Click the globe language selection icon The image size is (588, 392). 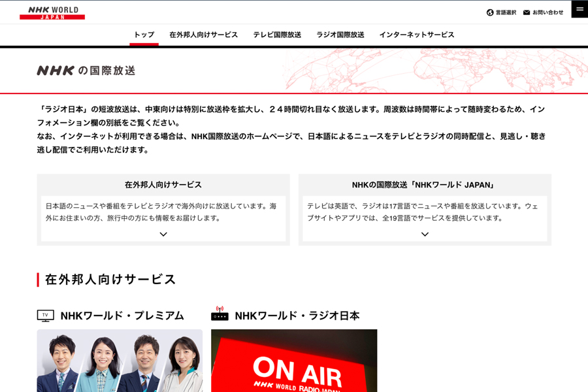(490, 12)
